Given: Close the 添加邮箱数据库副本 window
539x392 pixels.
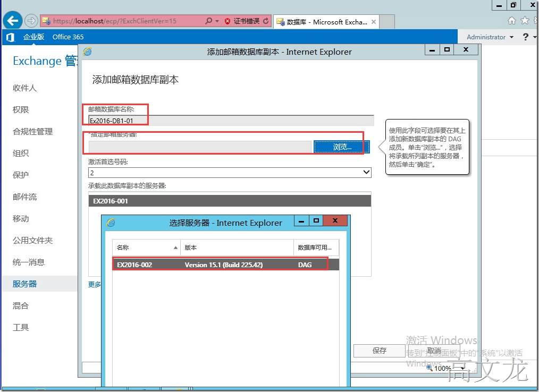Looking at the screenshot, I should click(466, 49).
